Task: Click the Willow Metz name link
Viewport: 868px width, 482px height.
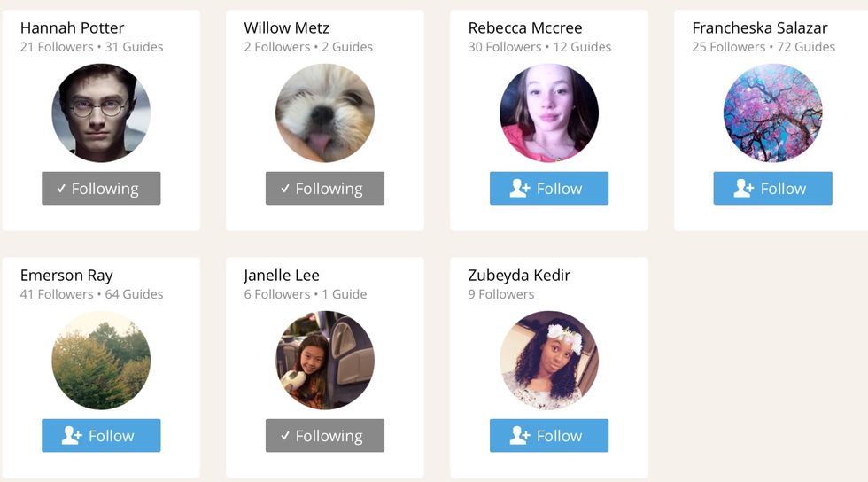Action: click(x=287, y=27)
